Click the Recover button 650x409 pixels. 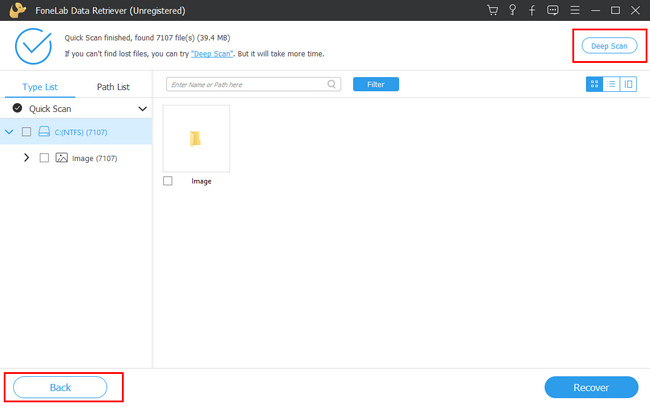tap(591, 387)
